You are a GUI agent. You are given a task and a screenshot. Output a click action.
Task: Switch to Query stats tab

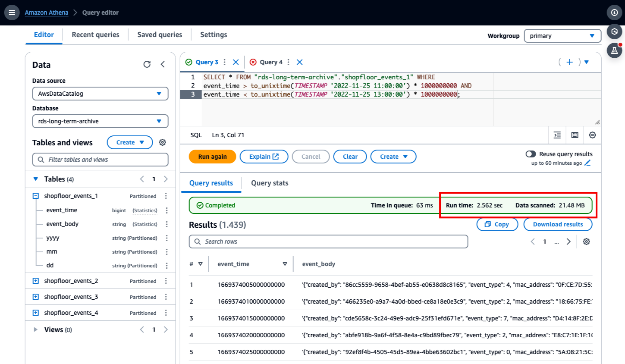[x=270, y=183]
